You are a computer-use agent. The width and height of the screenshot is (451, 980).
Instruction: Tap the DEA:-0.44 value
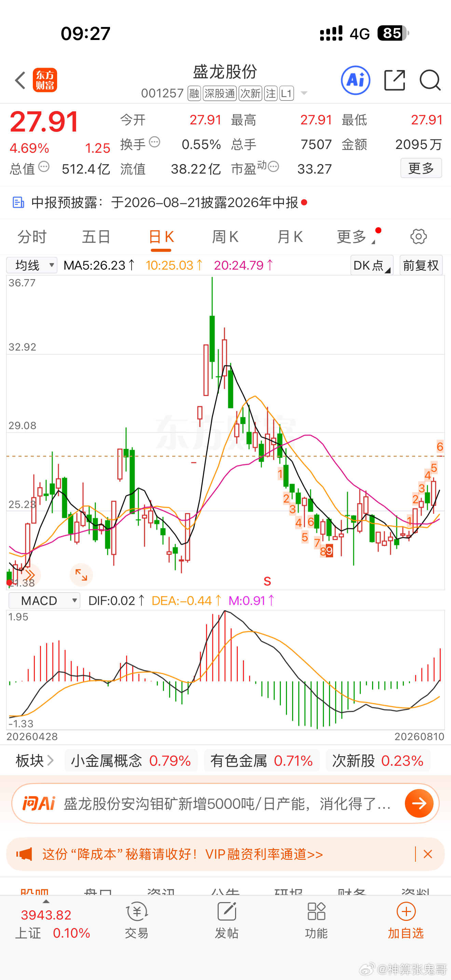186,601
